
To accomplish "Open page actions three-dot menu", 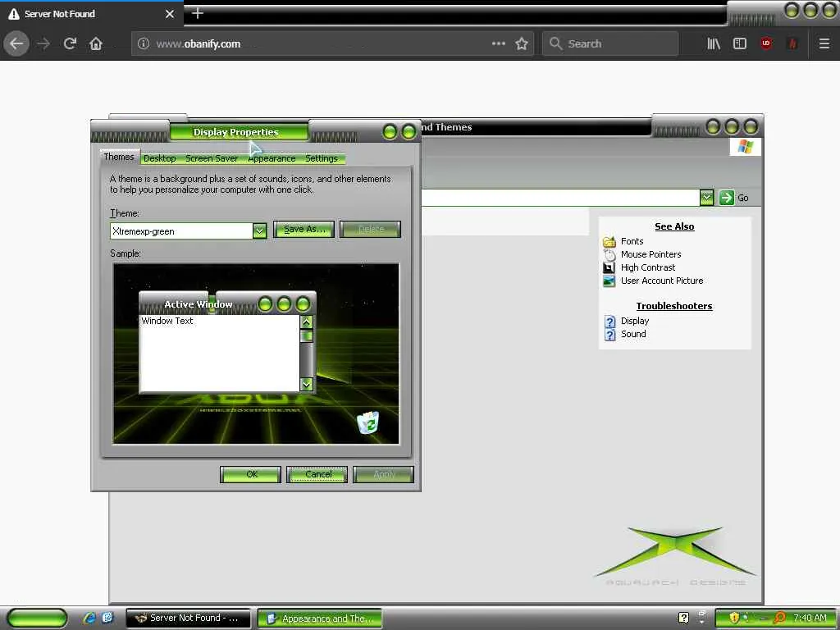I will pos(498,43).
